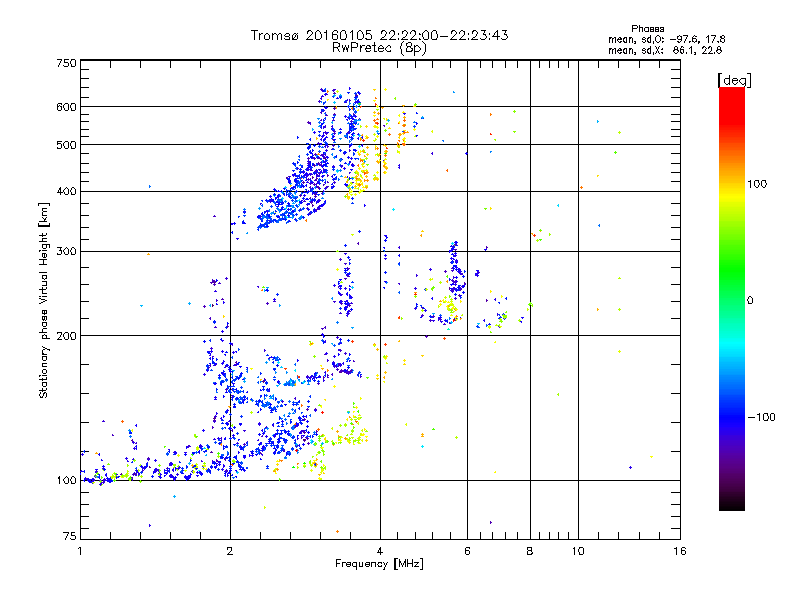Click the y-axis tick label '100'
Image resolution: width=800 pixels, height=600 pixels.
tap(66, 481)
